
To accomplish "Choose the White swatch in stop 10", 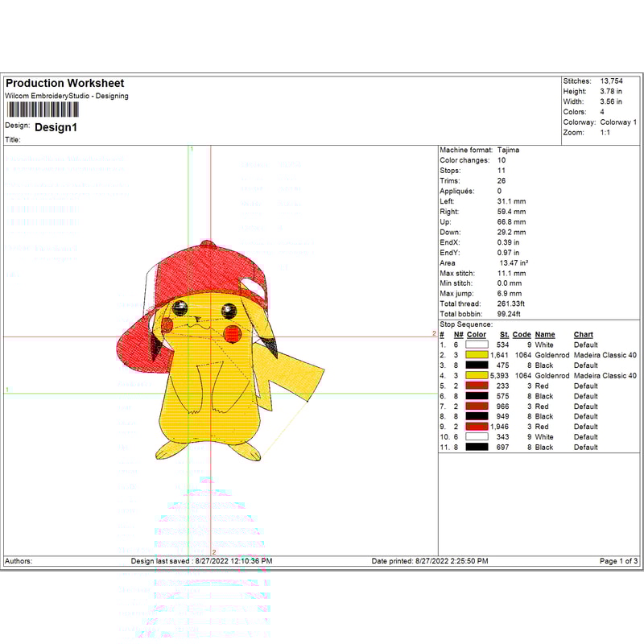I will point(477,436).
